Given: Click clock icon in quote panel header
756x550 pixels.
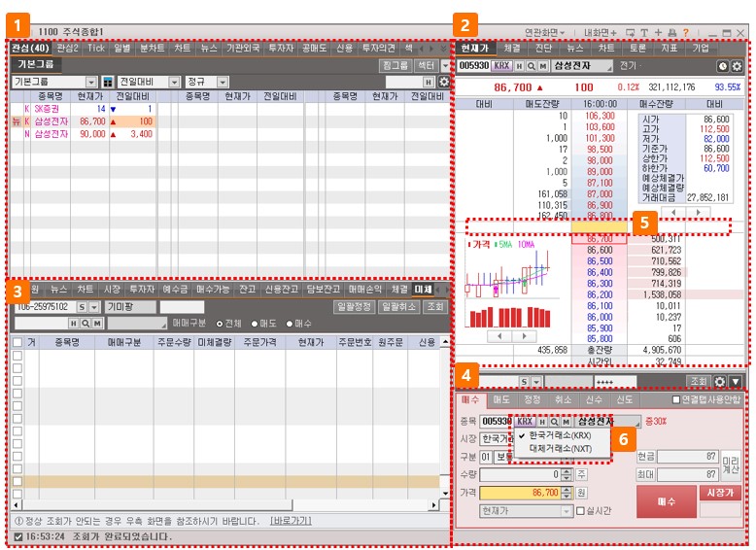Looking at the screenshot, I should pos(722,66).
